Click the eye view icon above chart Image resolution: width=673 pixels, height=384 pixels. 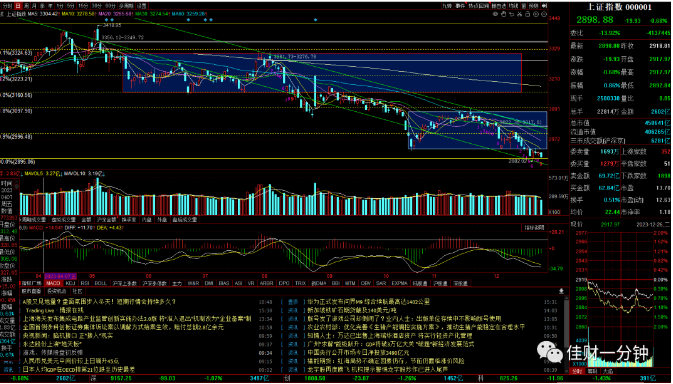(495, 14)
